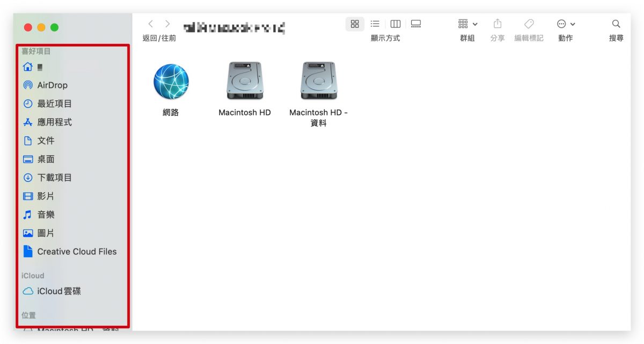Click the 分享 toolbar label
Image resolution: width=644 pixels, height=344 pixels.
(x=497, y=38)
